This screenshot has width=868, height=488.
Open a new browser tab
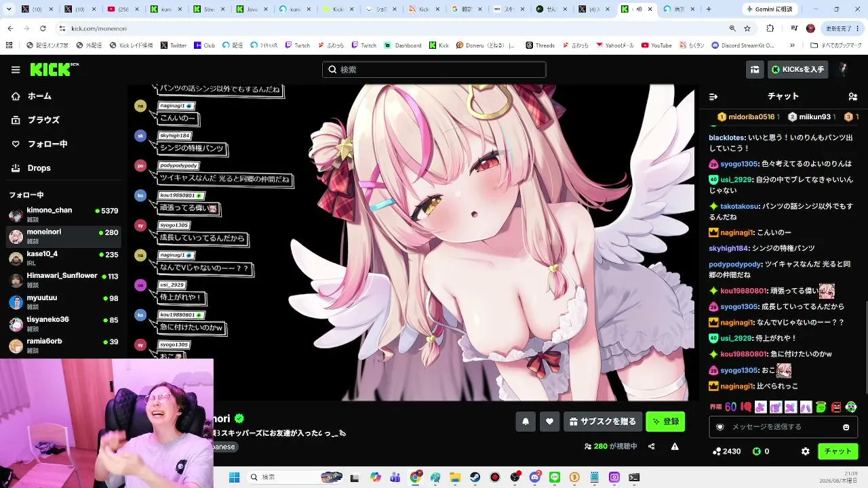[709, 9]
